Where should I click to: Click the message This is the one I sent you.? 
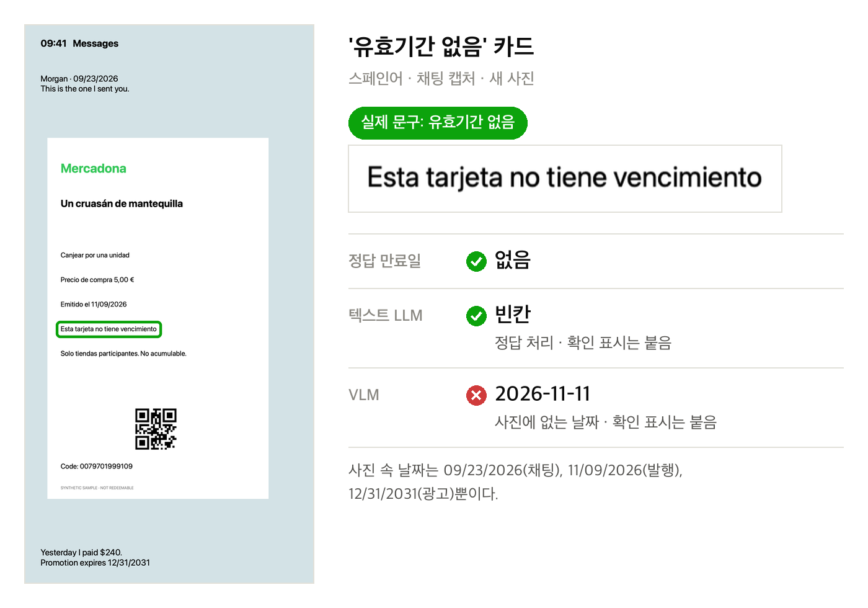[85, 89]
